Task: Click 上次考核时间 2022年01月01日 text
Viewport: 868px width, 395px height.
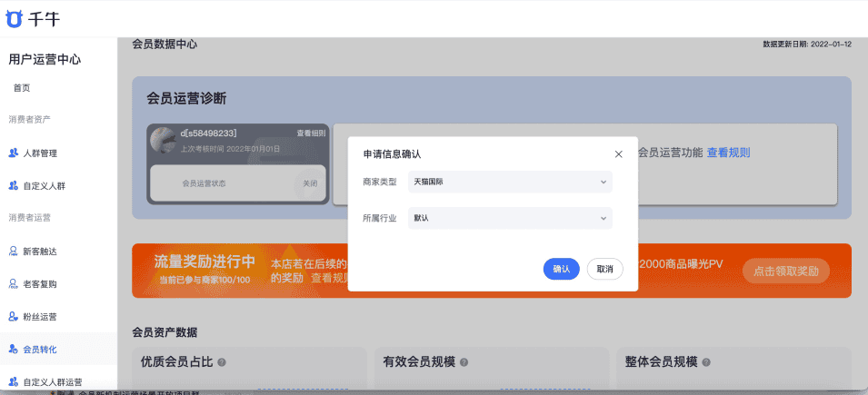Action: (230, 149)
